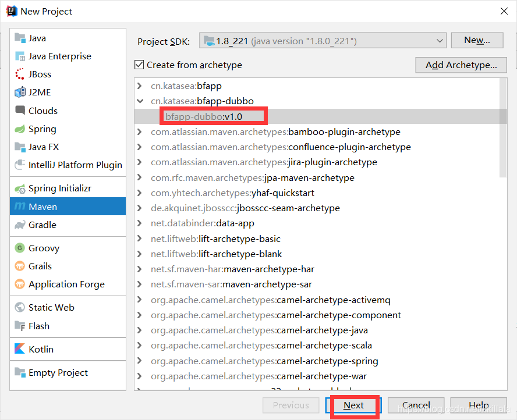The width and height of the screenshot is (517, 420).
Task: Click the IntelliJ IDEA logo in title bar
Action: tap(12, 11)
